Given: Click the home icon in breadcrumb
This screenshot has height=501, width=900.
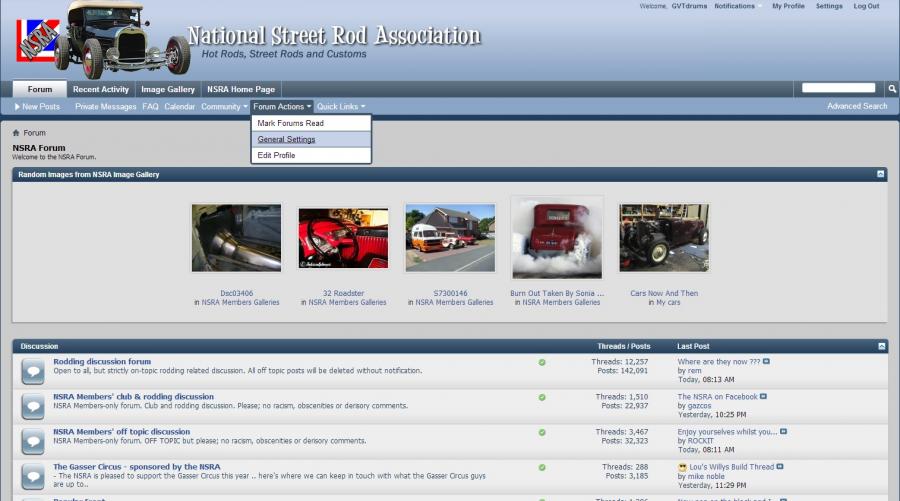Looking at the screenshot, I should pyautogui.click(x=16, y=133).
